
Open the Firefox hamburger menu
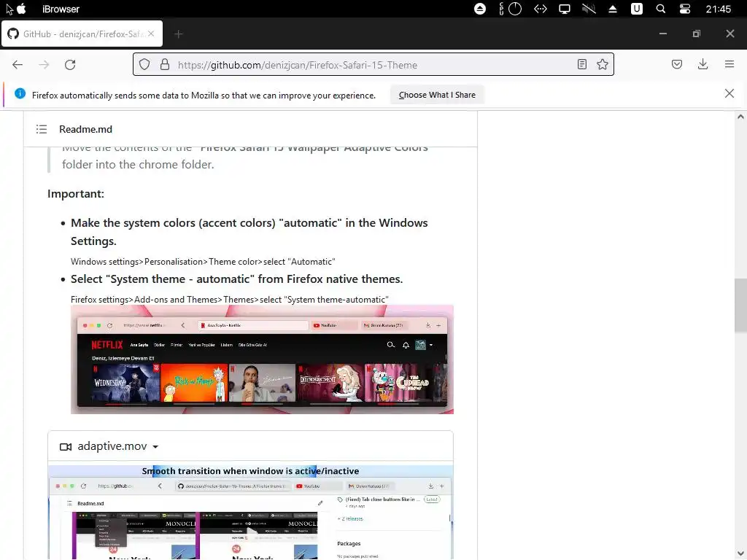tap(729, 64)
